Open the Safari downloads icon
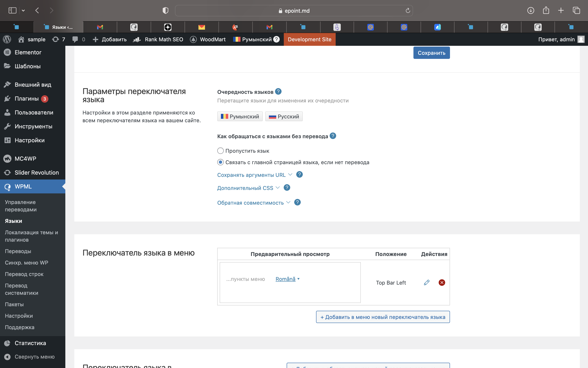This screenshot has height=368, width=588. (531, 10)
